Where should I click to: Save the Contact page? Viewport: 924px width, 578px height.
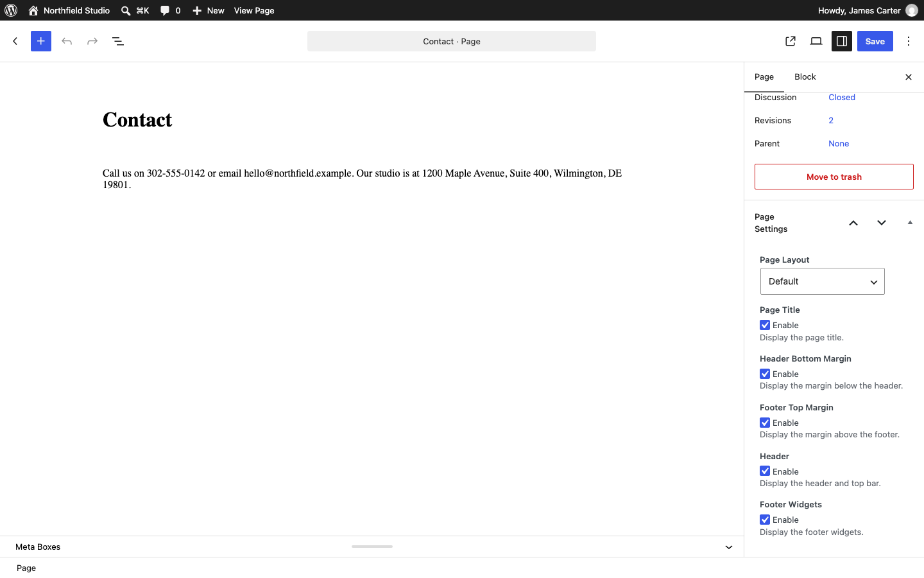tap(875, 41)
